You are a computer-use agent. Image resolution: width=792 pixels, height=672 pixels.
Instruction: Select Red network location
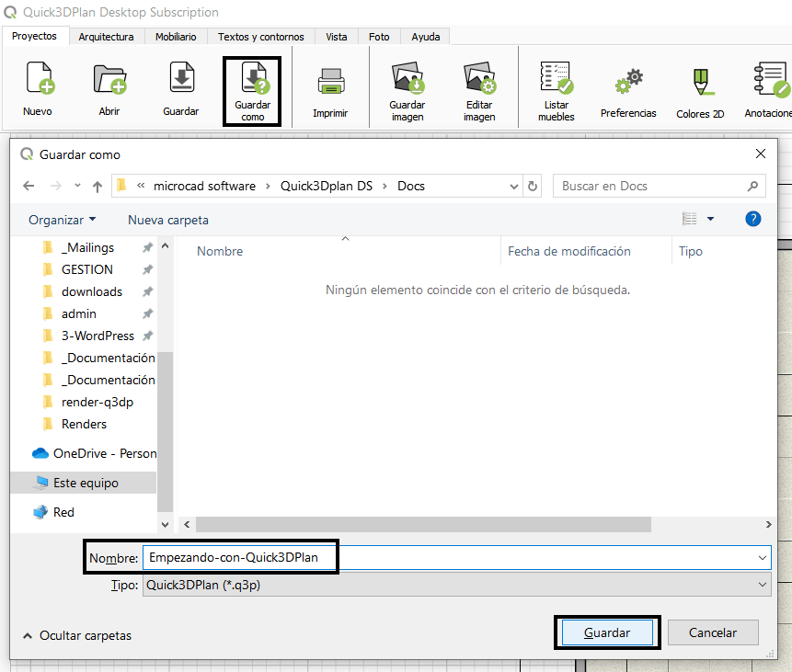coord(53,512)
